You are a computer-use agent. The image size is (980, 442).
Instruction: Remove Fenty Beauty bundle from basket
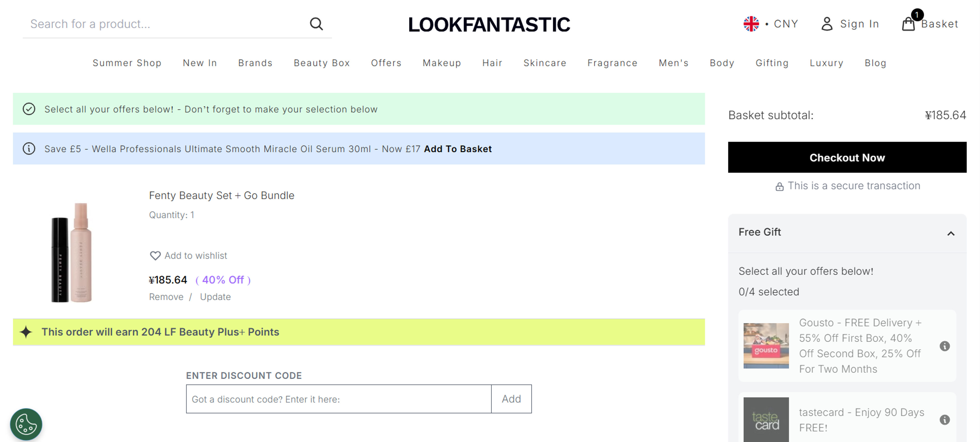pyautogui.click(x=166, y=297)
